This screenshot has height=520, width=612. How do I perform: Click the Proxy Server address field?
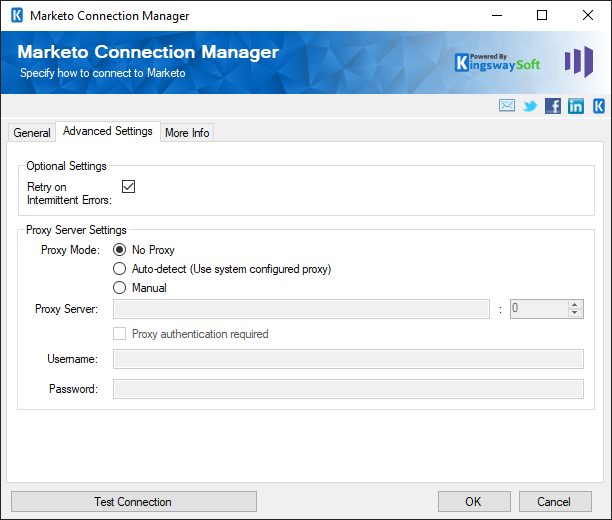pyautogui.click(x=301, y=309)
